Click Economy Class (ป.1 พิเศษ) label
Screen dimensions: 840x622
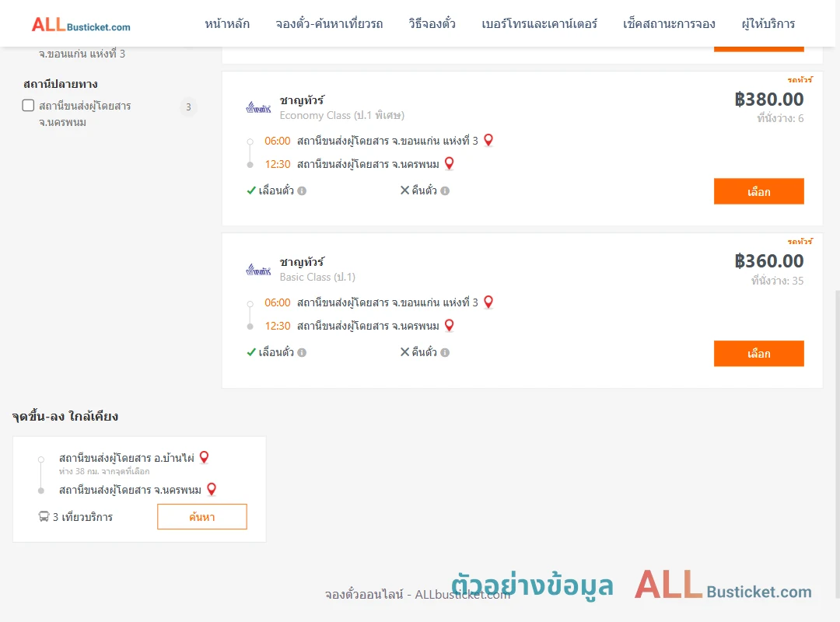click(x=341, y=115)
